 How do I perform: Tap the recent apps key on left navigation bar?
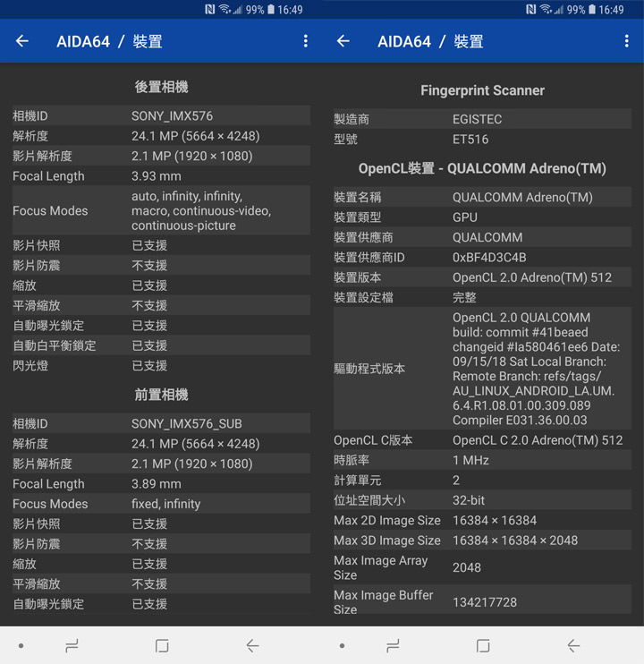pyautogui.click(x=72, y=646)
